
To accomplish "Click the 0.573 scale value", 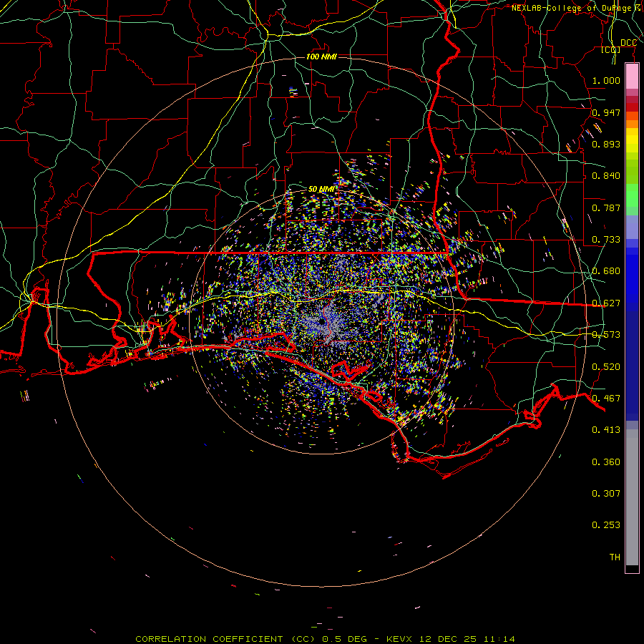I will 606,335.
